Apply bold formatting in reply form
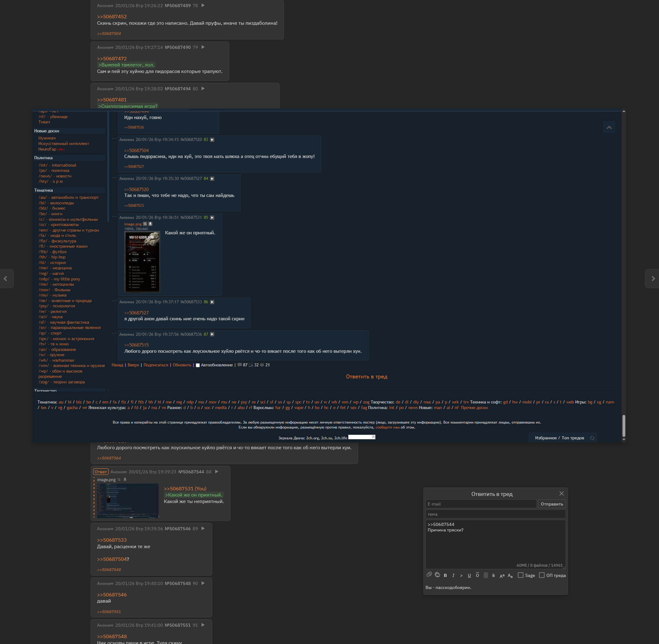This screenshot has height=644, width=659. [x=445, y=575]
